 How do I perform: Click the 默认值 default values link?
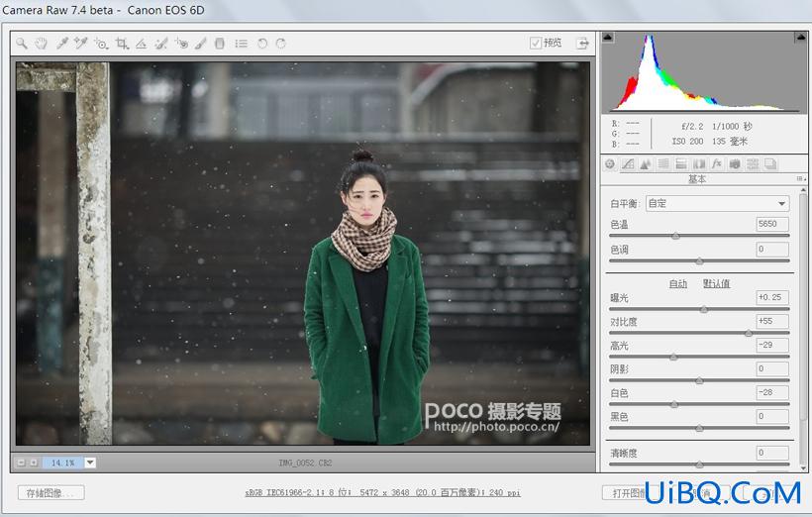pyautogui.click(x=717, y=284)
